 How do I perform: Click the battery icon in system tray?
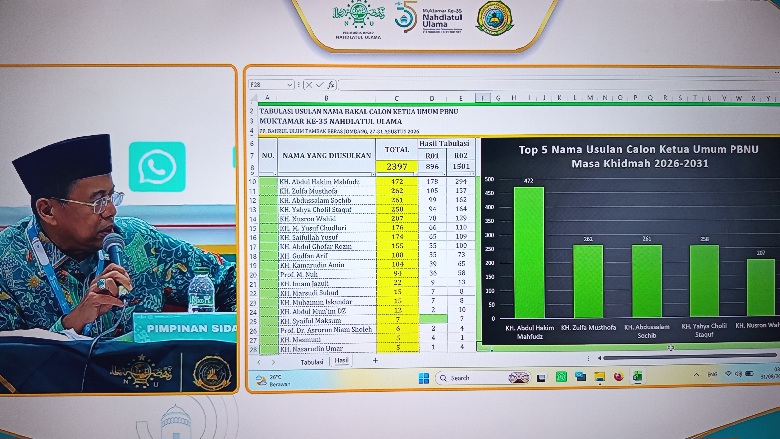pos(750,374)
